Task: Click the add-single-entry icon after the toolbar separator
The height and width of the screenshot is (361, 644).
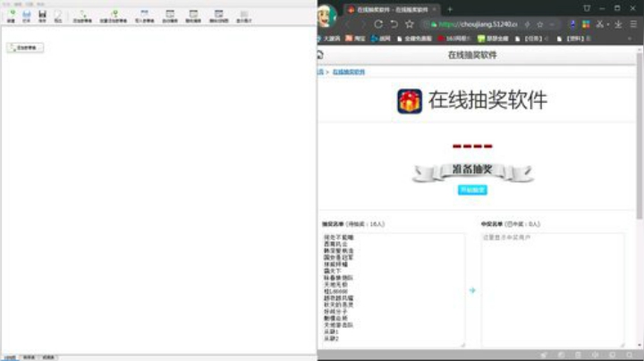Action: click(82, 16)
